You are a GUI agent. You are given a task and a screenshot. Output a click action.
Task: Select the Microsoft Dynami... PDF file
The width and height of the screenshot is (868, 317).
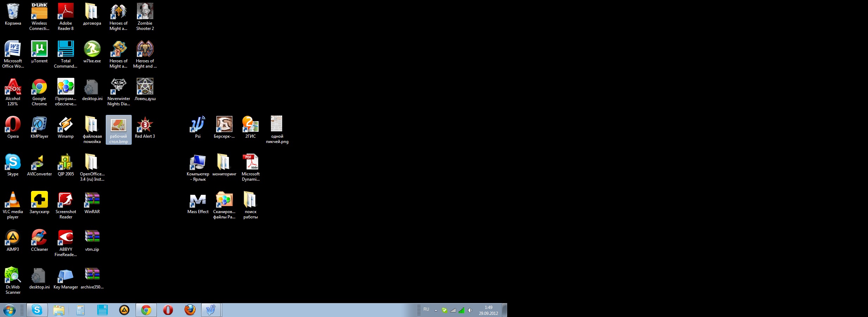250,167
